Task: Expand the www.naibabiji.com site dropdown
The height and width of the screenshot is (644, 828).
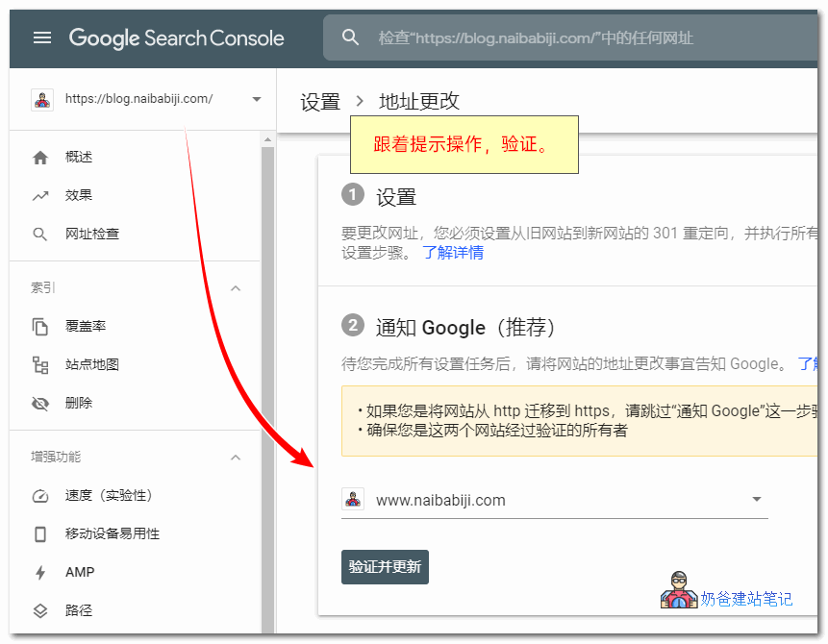Action: (x=756, y=500)
